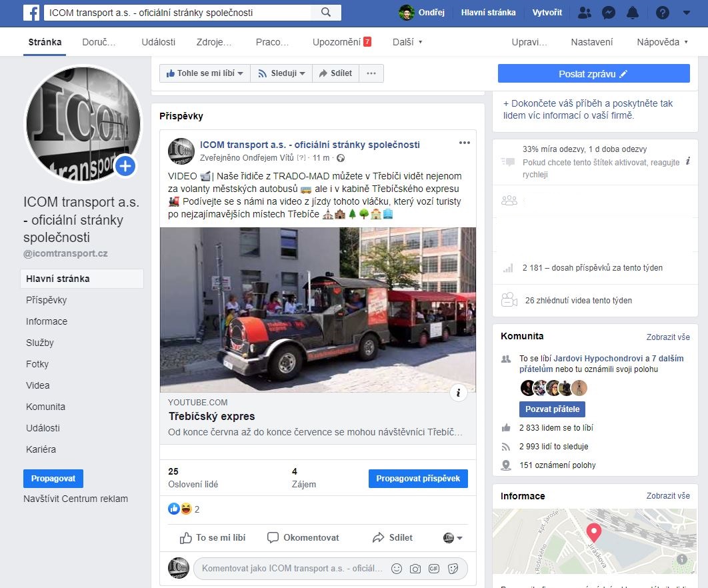This screenshot has width=708, height=588.
Task: Open 'Navštívit Centrum reklam' link
Action: pos(76,499)
